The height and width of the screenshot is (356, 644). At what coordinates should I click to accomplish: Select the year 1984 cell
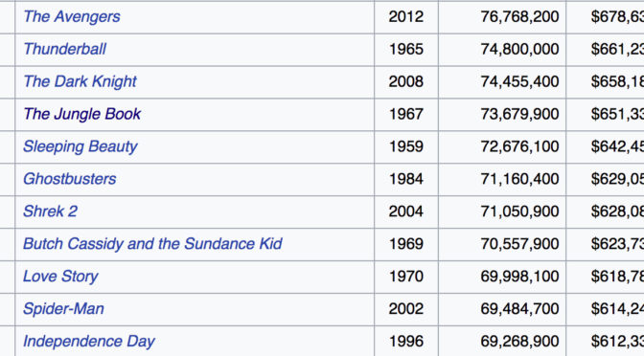pos(406,179)
